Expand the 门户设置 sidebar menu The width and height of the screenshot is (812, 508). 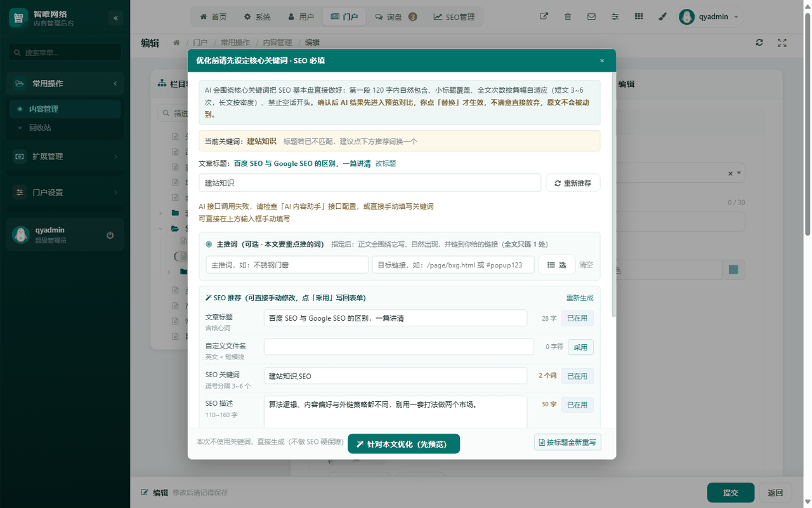66,192
